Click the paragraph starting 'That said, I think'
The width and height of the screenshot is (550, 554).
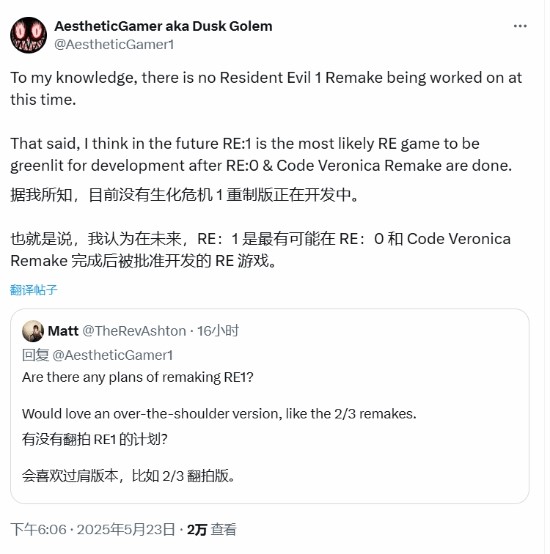coord(261,154)
